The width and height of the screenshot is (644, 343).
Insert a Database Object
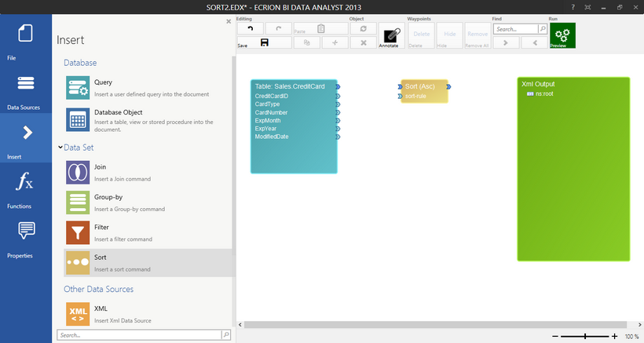click(x=148, y=120)
